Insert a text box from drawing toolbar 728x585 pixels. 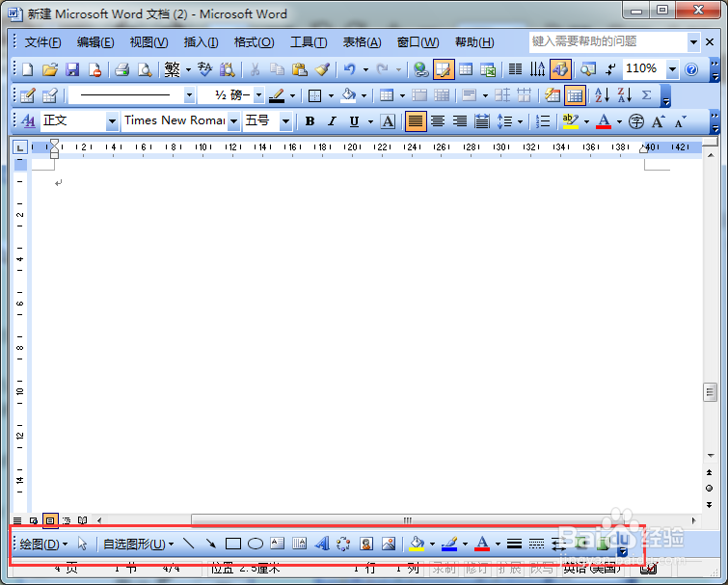pyautogui.click(x=277, y=544)
